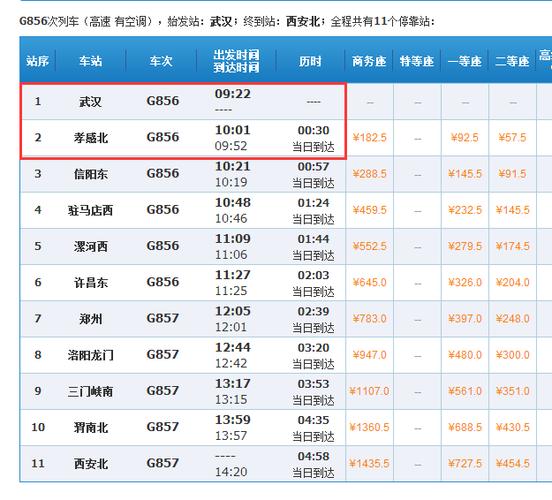552x500 pixels.
Task: Click business seat price ¥645.0
Action: click(369, 282)
